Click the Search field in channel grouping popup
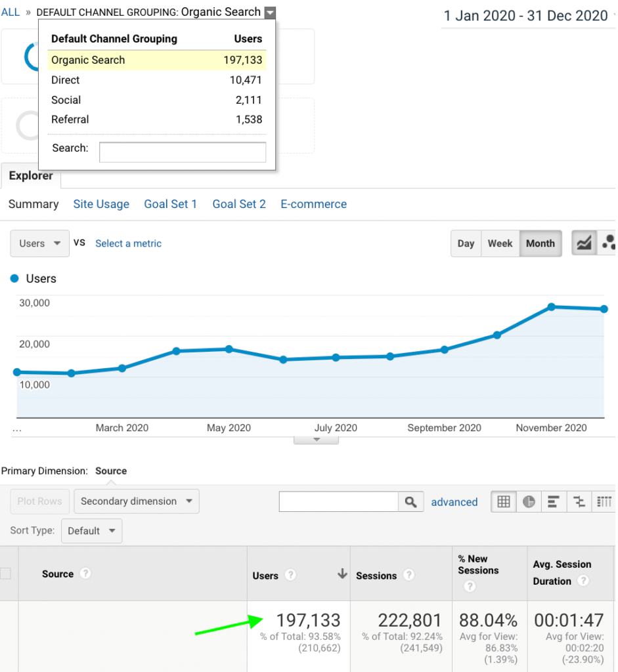Viewport: 618px width, 672px height. (x=182, y=152)
